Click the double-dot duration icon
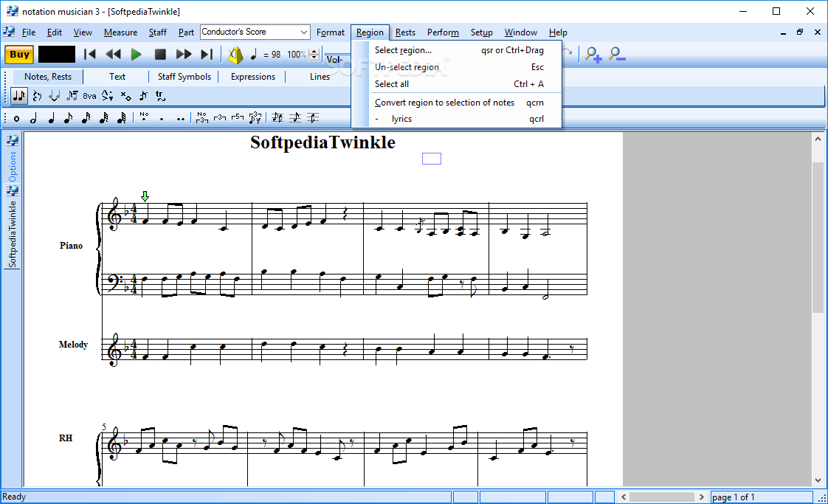828x504 pixels. [181, 117]
